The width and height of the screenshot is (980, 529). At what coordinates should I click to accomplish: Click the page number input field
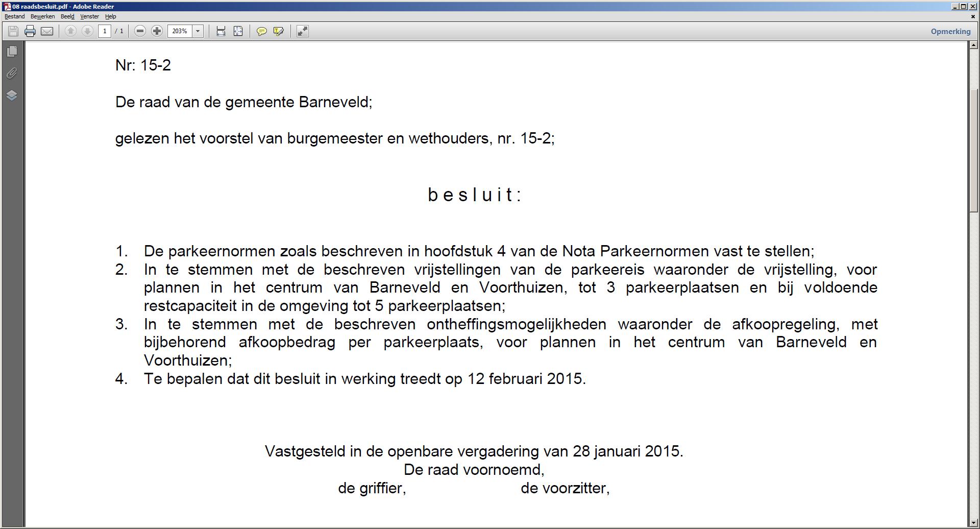105,31
